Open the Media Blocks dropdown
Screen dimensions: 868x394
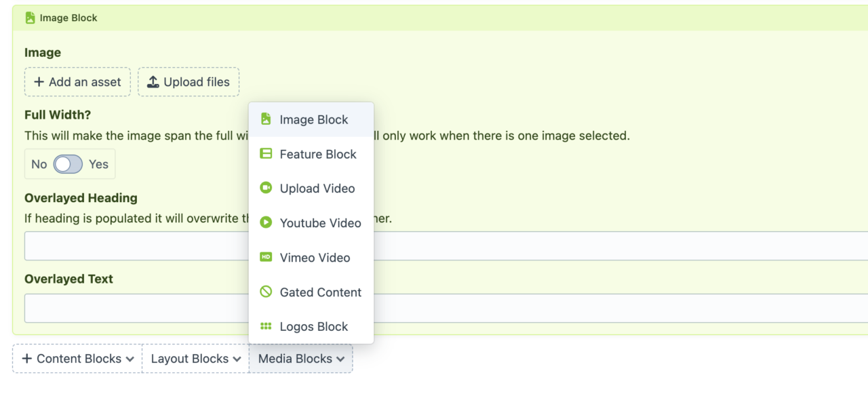click(x=301, y=359)
